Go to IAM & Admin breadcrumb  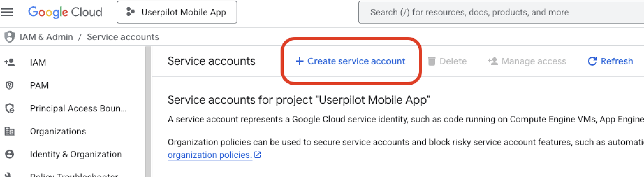click(46, 37)
